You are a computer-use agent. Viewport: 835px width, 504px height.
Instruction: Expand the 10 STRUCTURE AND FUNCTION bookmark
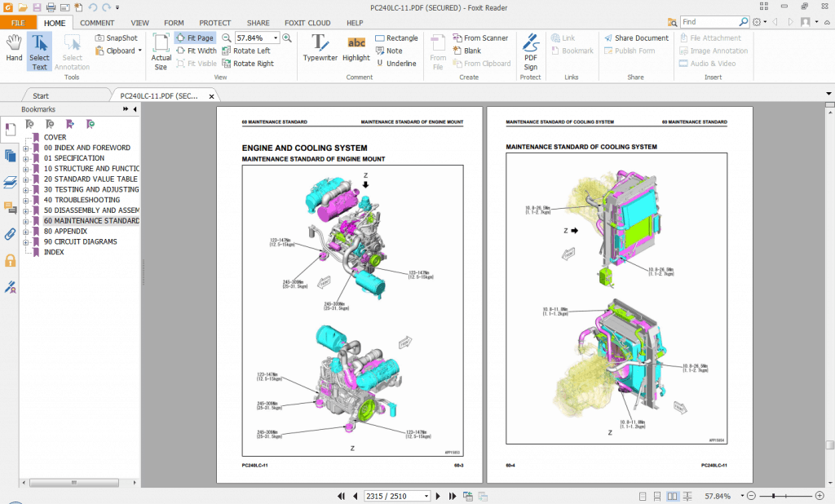tap(25, 169)
